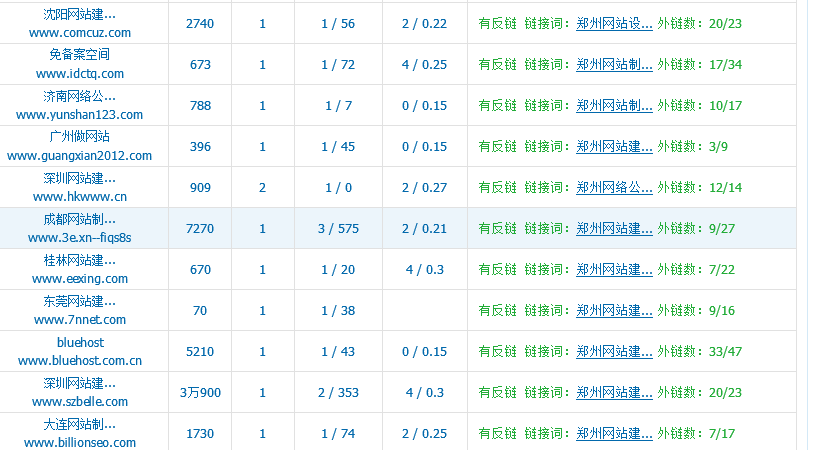Select the 3万900 value cell
This screenshot has height=450, width=814.
coord(200,393)
